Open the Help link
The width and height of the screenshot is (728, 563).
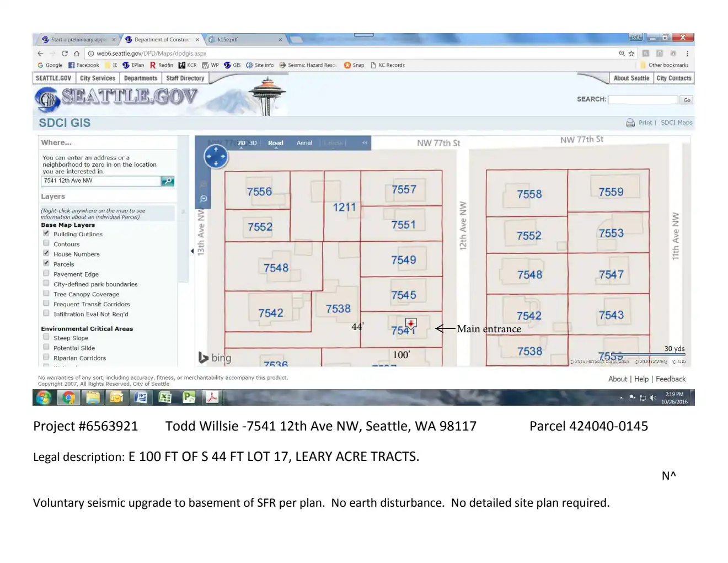641,379
